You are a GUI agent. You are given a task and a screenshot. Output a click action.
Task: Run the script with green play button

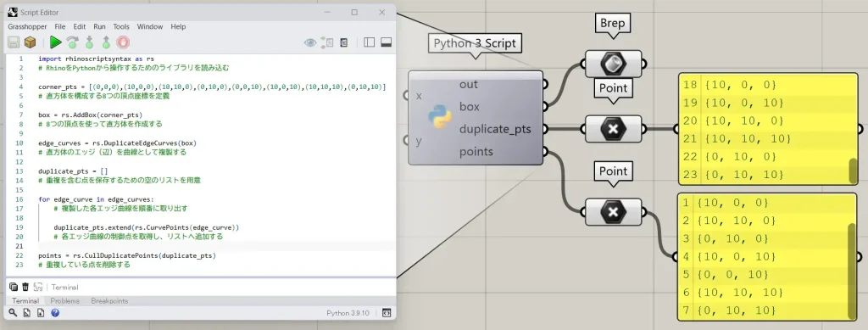pos(55,42)
